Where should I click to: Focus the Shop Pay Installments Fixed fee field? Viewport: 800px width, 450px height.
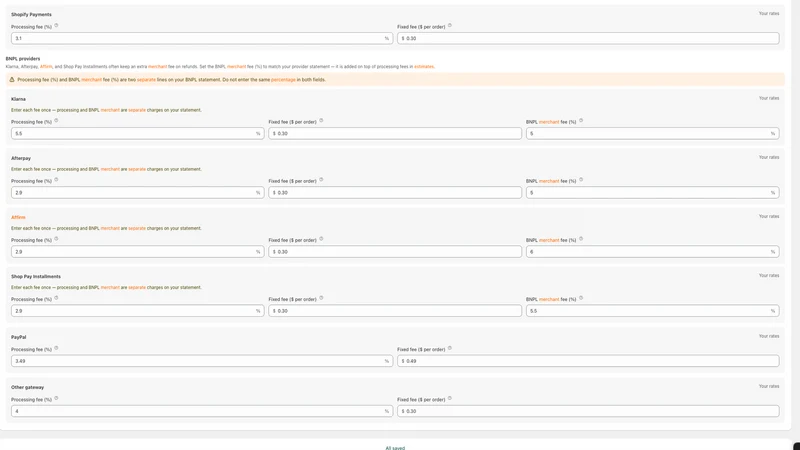395,311
